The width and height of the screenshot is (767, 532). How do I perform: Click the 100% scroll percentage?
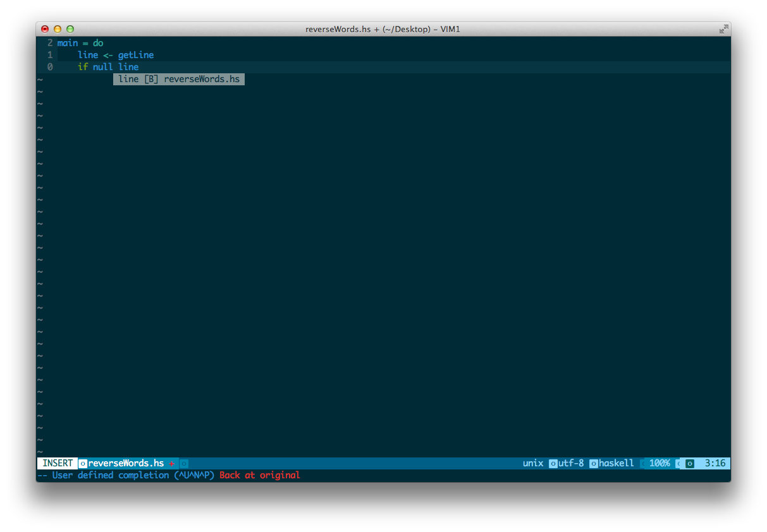coord(660,463)
